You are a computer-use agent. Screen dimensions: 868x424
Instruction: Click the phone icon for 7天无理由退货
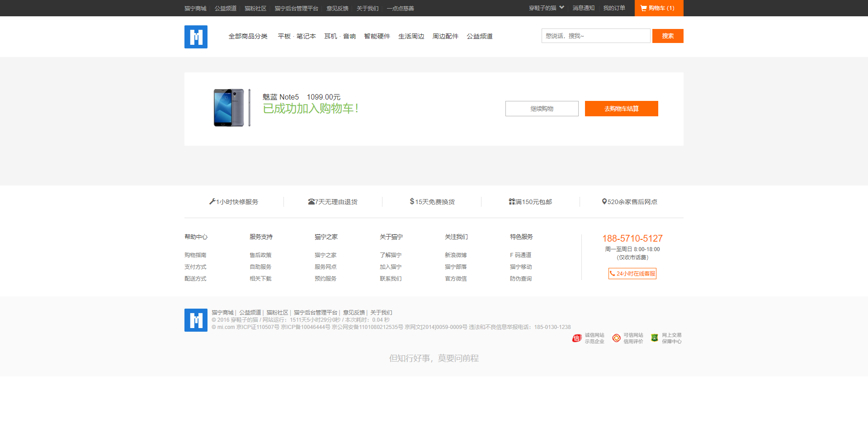pos(311,202)
